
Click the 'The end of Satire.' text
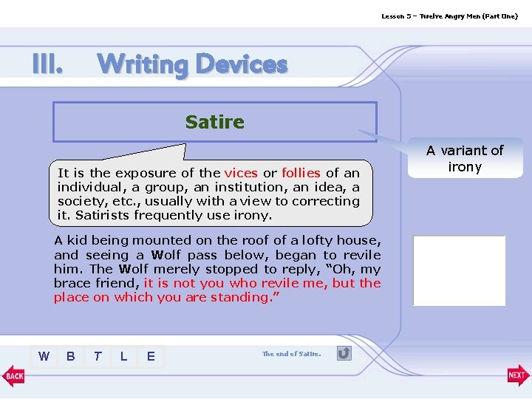(x=291, y=354)
